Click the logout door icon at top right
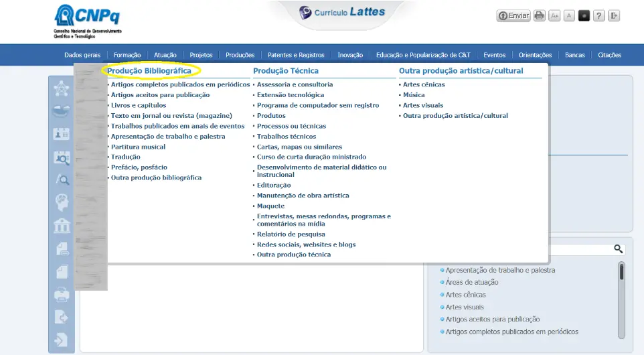 click(x=615, y=16)
